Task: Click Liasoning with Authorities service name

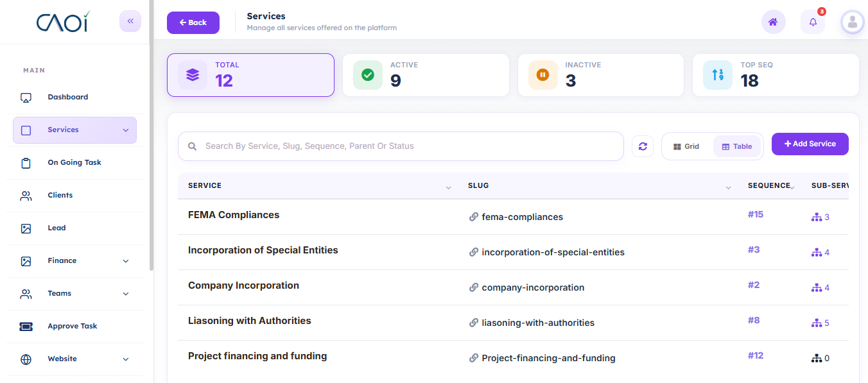Action: click(250, 321)
